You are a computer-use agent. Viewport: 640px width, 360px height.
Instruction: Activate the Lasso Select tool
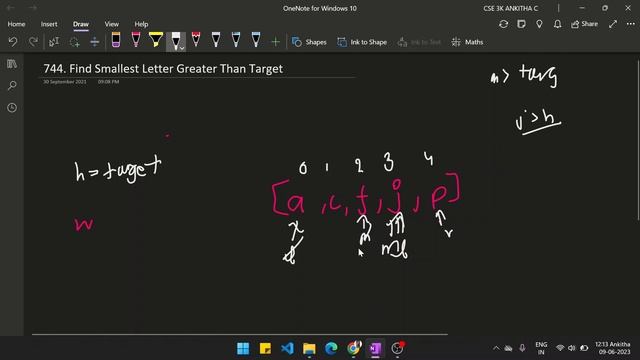coord(74,42)
